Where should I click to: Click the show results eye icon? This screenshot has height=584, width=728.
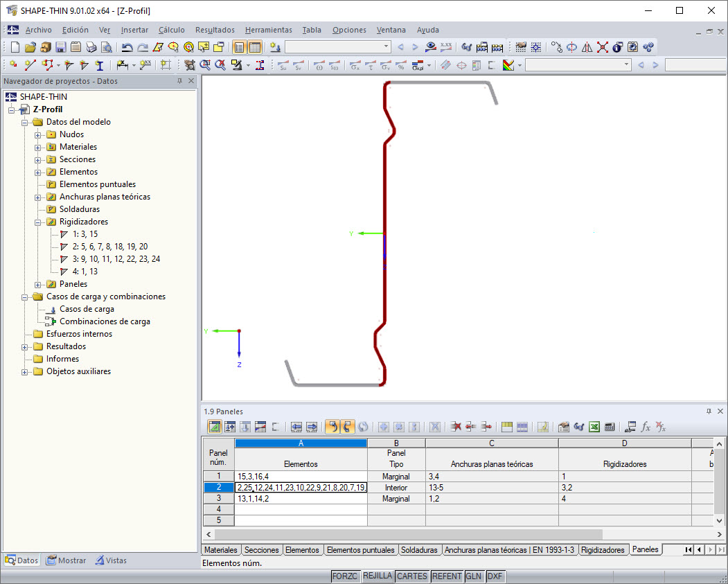(430, 47)
